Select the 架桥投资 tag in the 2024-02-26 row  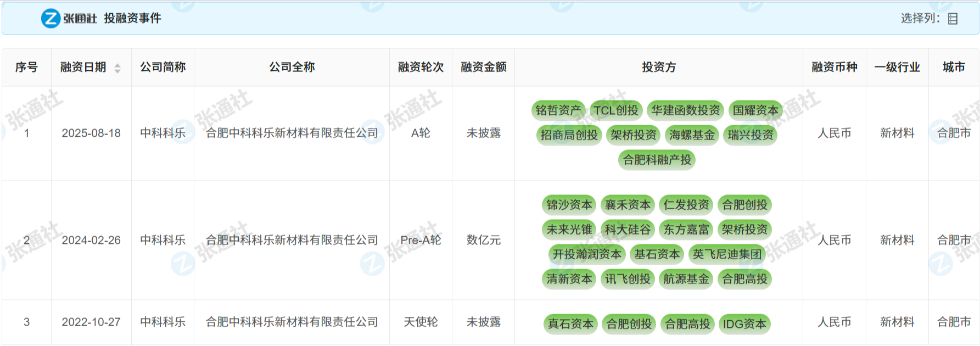click(744, 230)
